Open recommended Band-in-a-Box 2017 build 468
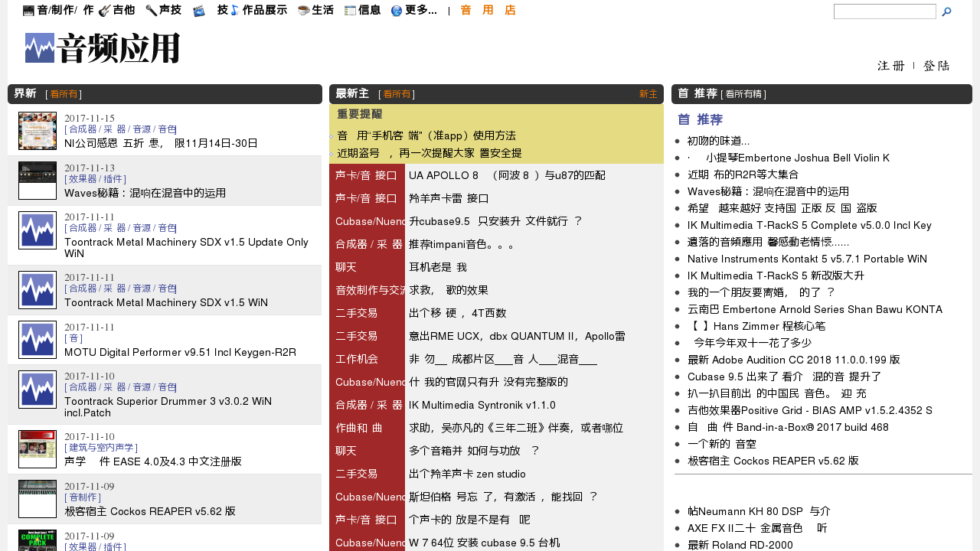Image resolution: width=980 pixels, height=551 pixels. tap(788, 427)
